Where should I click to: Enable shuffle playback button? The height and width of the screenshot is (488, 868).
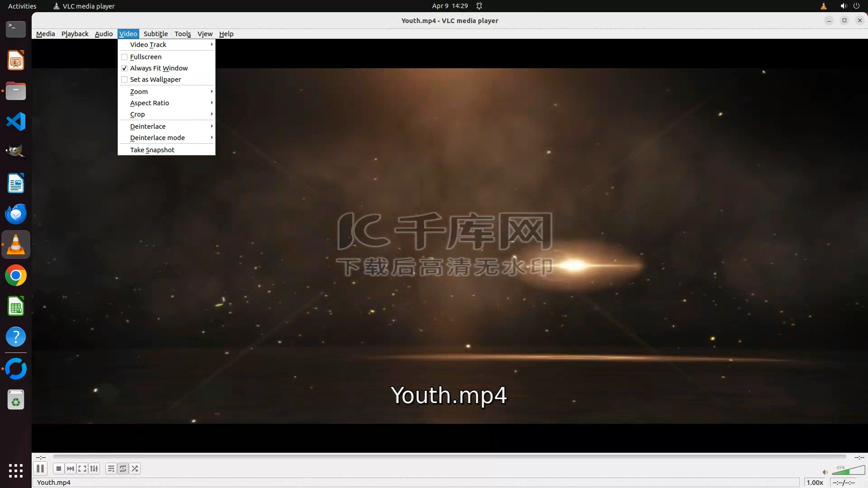(x=135, y=469)
